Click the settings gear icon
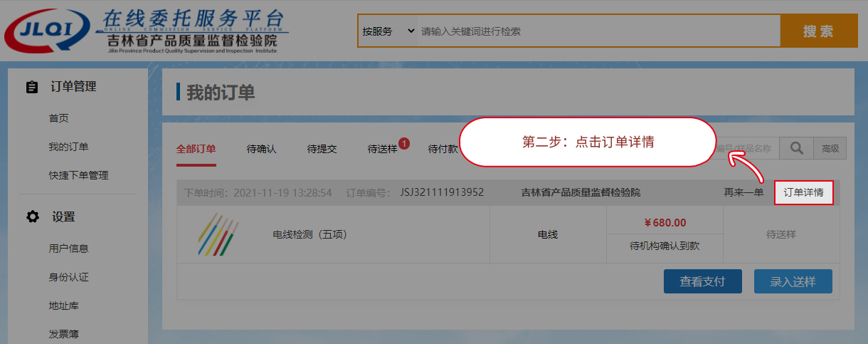This screenshot has height=344, width=868. (x=32, y=217)
